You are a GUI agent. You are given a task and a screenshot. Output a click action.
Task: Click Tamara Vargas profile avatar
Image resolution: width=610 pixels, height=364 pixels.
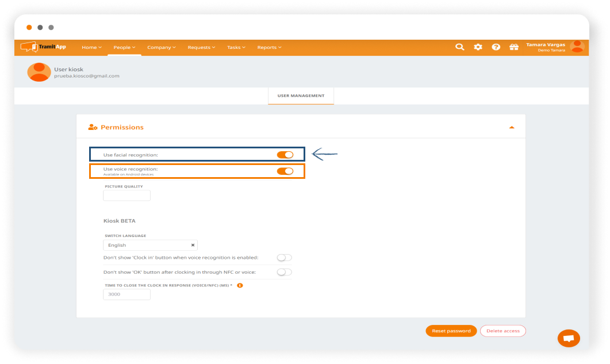tap(577, 47)
